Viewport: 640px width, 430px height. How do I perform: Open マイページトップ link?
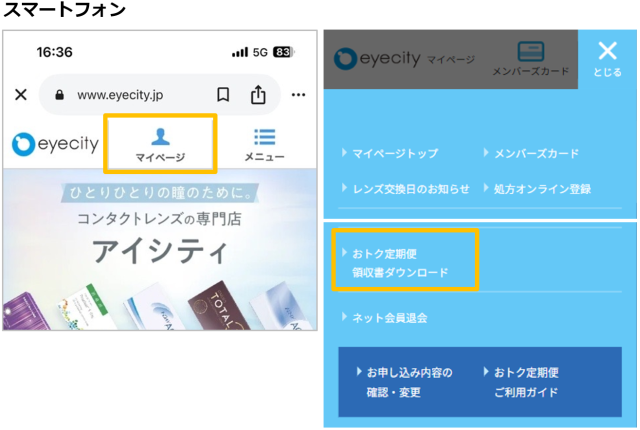(x=390, y=153)
